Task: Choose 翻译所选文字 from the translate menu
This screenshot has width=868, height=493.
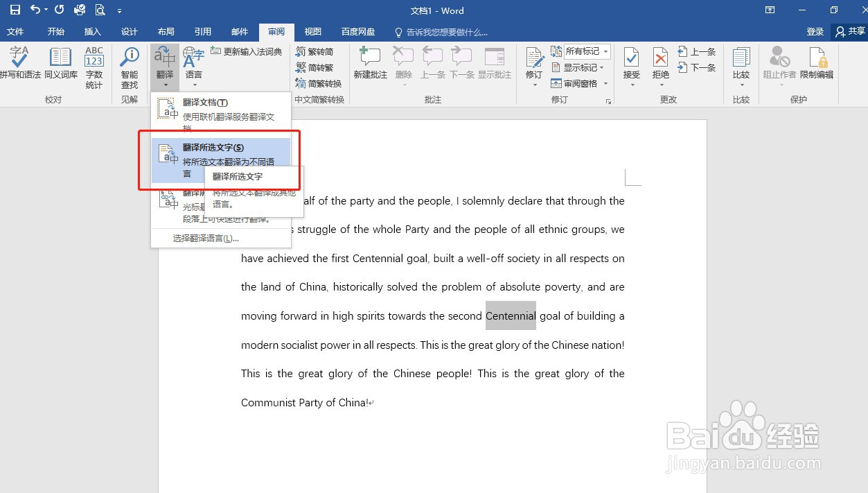Action: [x=213, y=147]
